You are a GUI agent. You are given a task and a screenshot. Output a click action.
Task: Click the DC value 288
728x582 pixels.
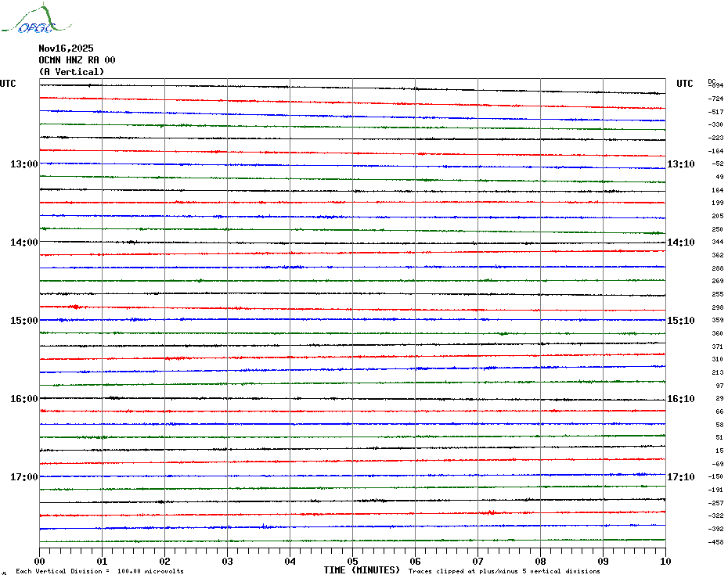[718, 268]
